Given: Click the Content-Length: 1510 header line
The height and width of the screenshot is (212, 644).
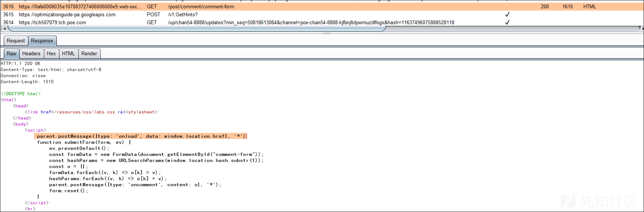Looking at the screenshot, I should 27,82.
